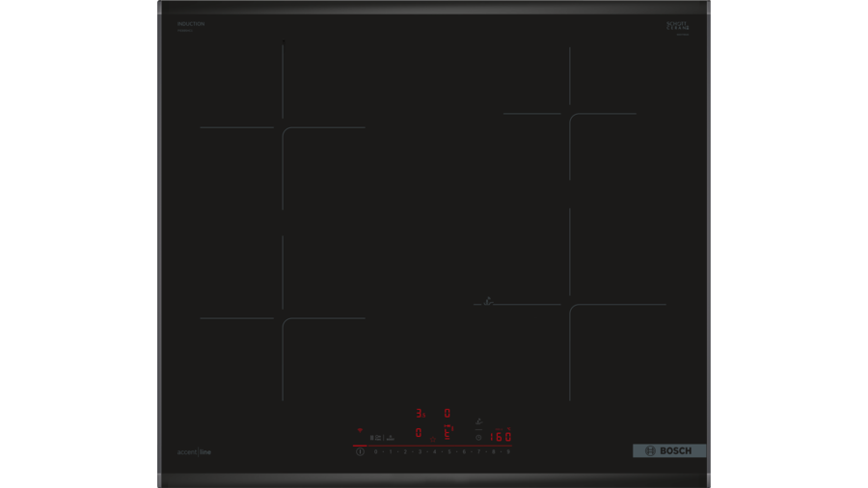Image resolution: width=868 pixels, height=488 pixels.
Task: Select the rear-right zone display showing 0
Action: [x=448, y=414]
